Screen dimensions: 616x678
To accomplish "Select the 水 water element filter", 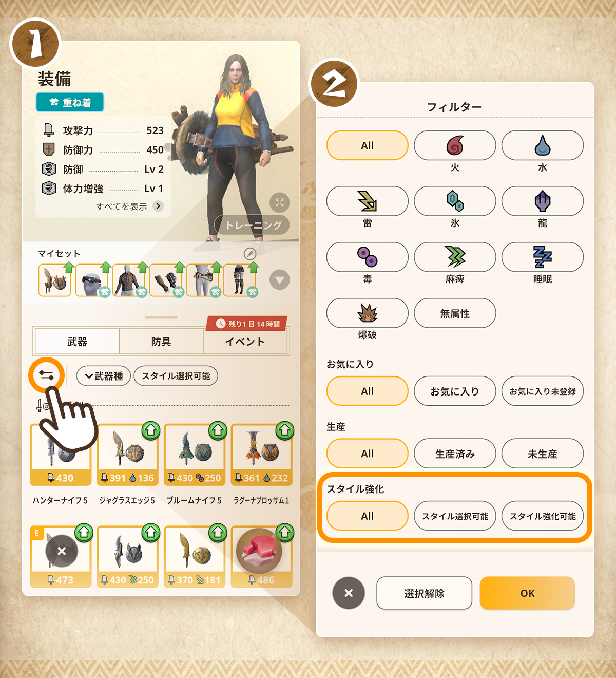I will tap(543, 145).
